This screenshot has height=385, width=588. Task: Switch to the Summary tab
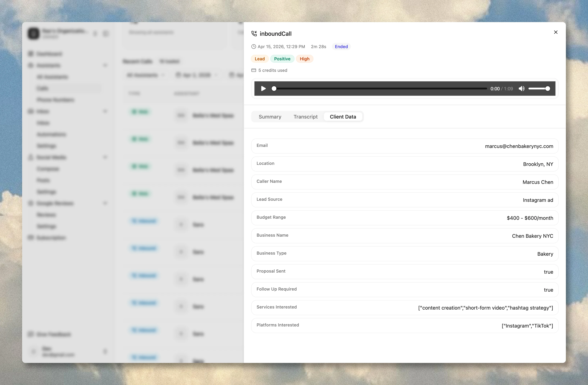pyautogui.click(x=270, y=117)
